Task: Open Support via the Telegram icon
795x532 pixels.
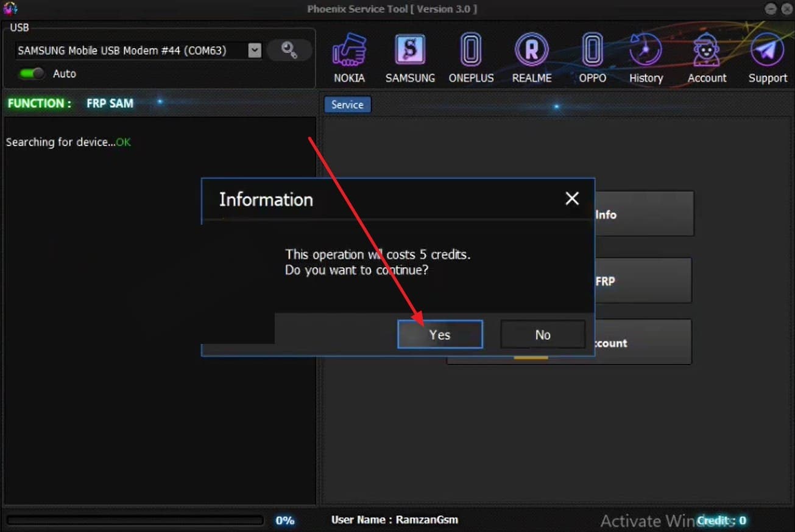Action: click(768, 58)
